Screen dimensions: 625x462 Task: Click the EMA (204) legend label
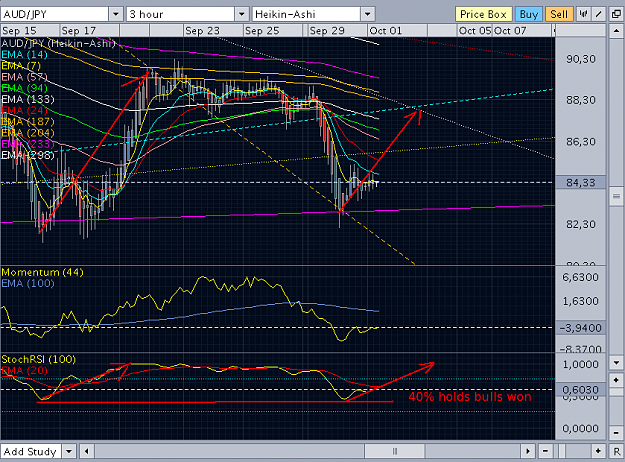(x=28, y=132)
